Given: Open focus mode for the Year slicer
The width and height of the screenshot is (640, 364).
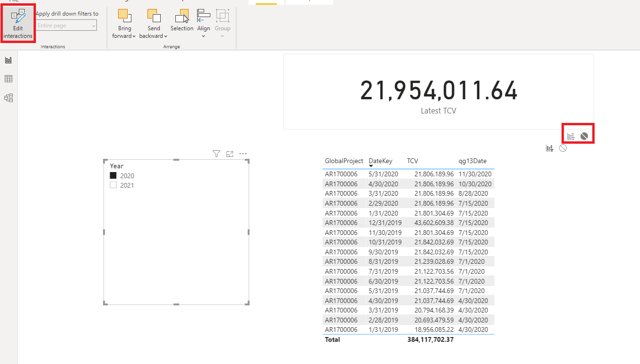Looking at the screenshot, I should 230,154.
